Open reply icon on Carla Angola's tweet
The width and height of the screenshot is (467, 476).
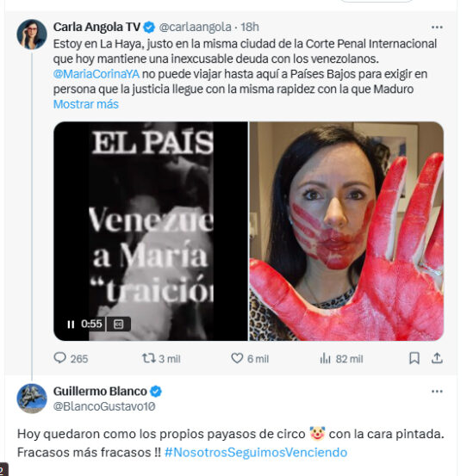tap(59, 358)
